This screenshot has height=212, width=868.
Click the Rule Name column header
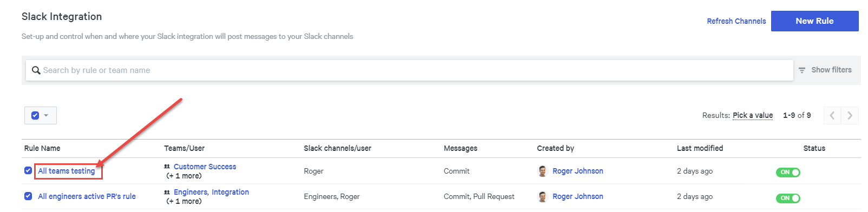coord(42,148)
